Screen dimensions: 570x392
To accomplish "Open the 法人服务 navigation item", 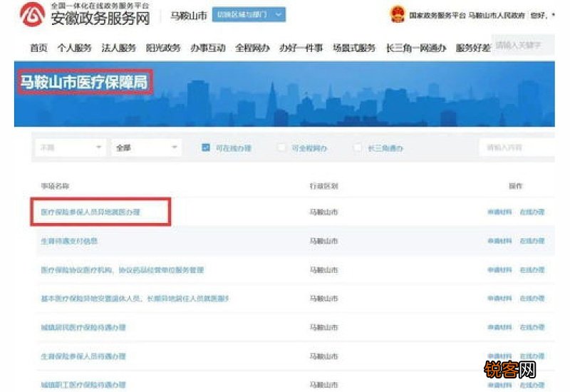I will tap(118, 48).
